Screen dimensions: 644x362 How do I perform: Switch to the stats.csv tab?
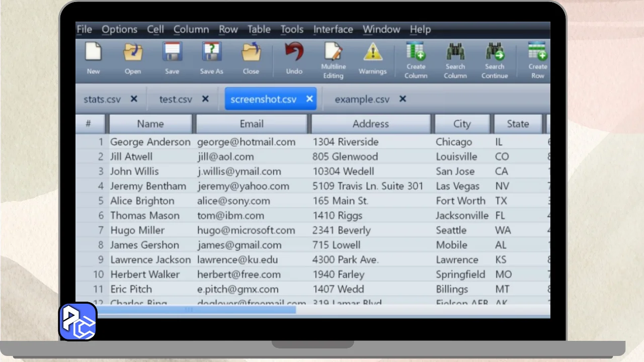[102, 99]
